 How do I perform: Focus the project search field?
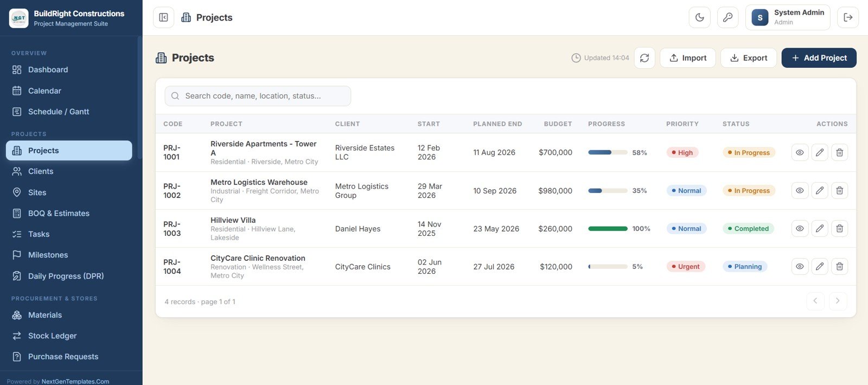coord(258,96)
